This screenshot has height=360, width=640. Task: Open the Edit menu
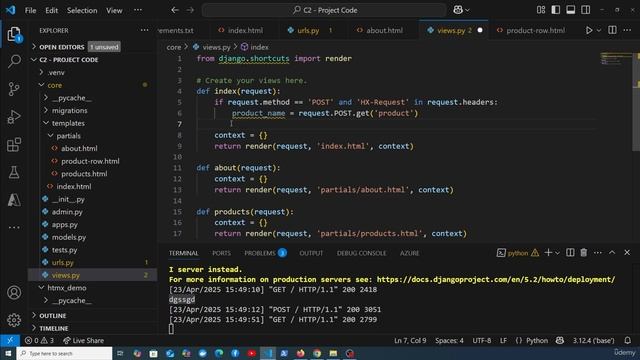coord(51,10)
